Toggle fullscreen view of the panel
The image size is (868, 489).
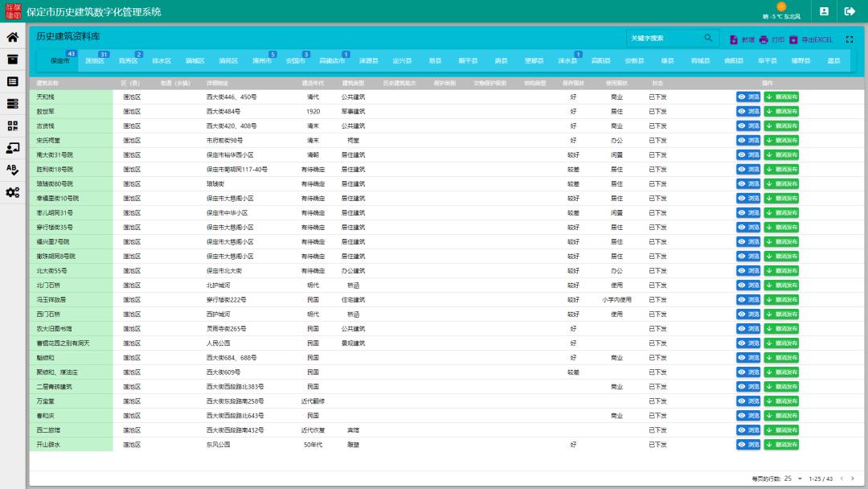(850, 39)
